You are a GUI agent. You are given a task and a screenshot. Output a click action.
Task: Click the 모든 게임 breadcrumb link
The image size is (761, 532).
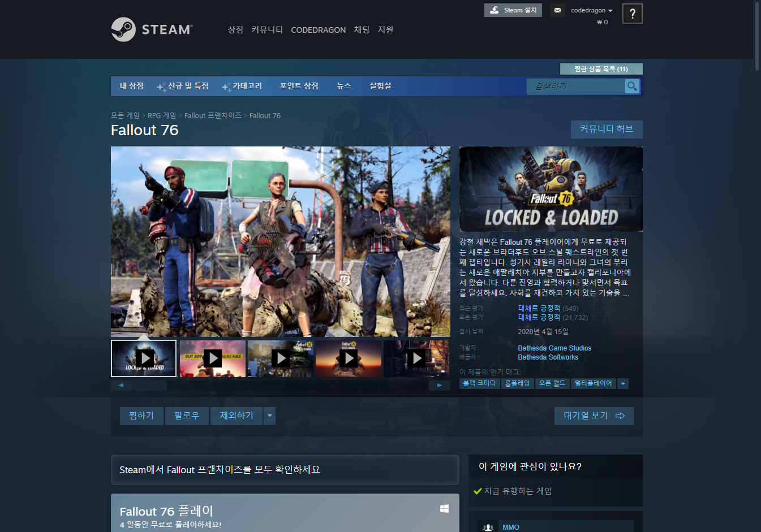[125, 115]
